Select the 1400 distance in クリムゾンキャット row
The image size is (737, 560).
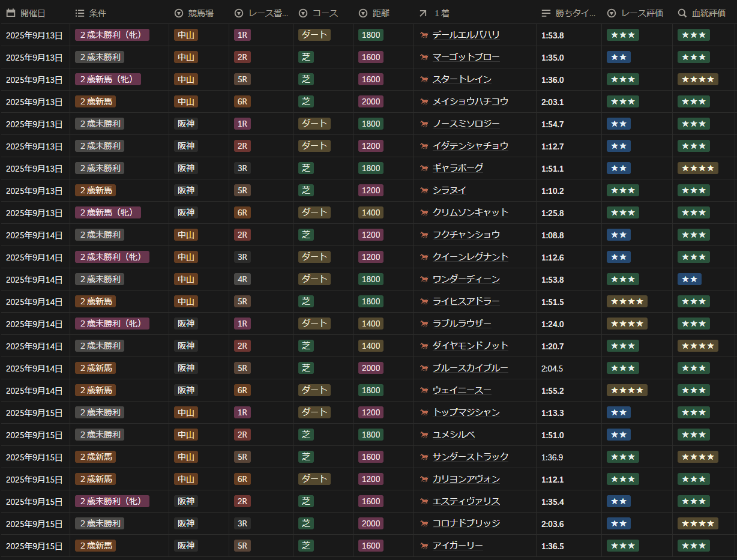[x=371, y=212]
